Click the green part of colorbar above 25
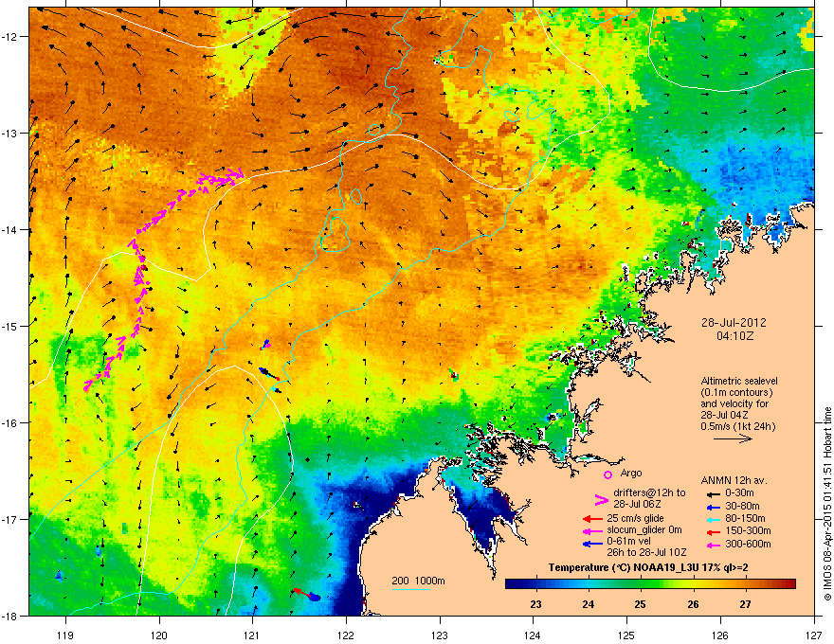This screenshot has width=834, height=644. (640, 584)
